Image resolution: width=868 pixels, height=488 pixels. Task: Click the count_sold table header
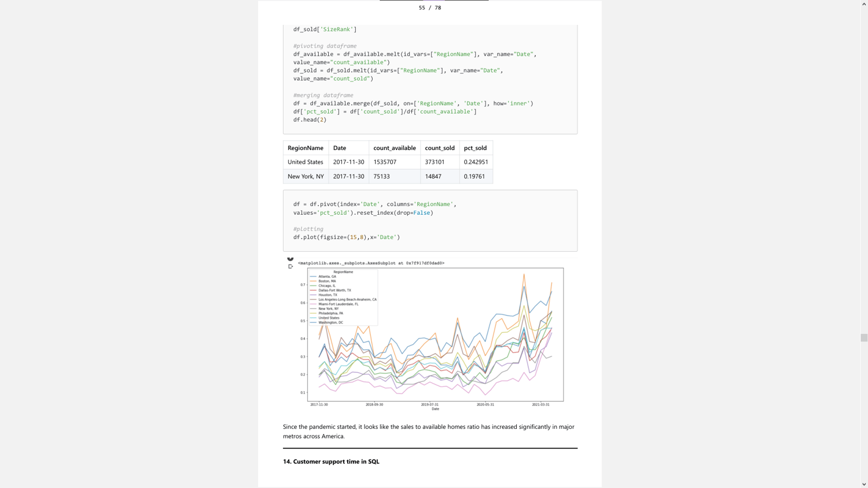[x=440, y=148]
